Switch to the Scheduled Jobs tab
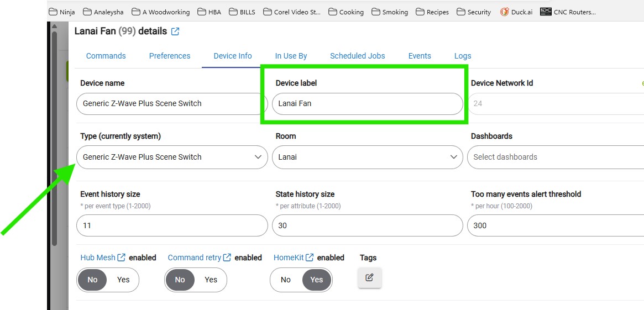Viewport: 644px width, 310px height. [x=358, y=56]
